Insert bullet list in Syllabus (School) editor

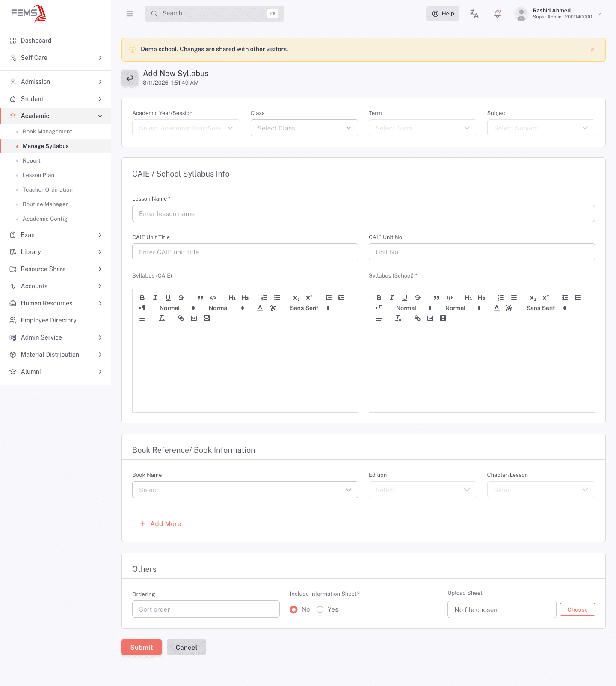pos(514,298)
